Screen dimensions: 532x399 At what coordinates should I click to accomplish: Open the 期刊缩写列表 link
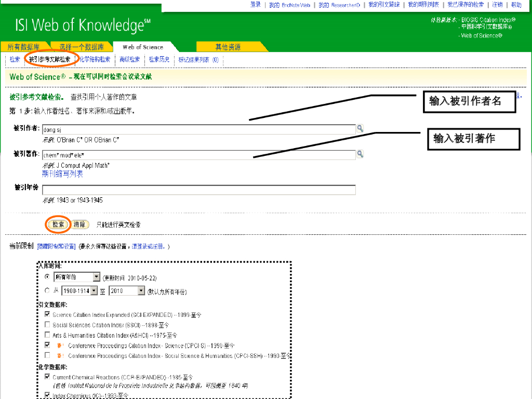[x=62, y=174]
